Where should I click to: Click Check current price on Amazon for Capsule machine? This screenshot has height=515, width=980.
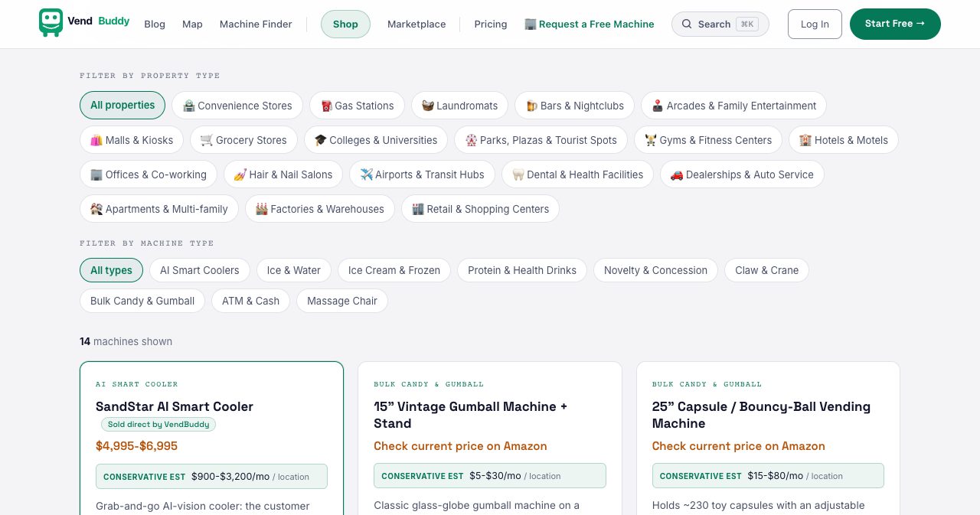click(x=739, y=446)
